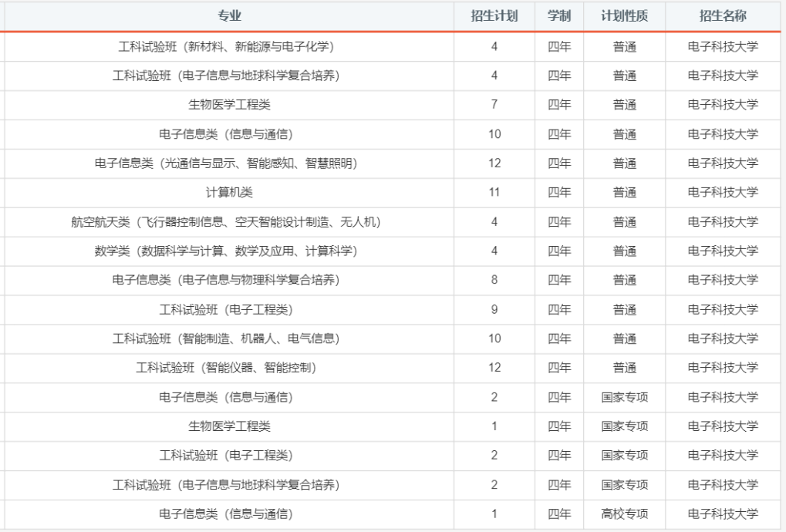Select the 四年 cell of the 生物医学工程类 国家专项 row
This screenshot has width=786, height=532.
557,427
